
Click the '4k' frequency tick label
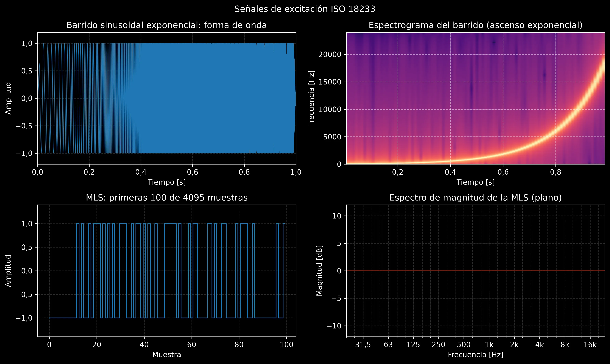click(540, 345)
